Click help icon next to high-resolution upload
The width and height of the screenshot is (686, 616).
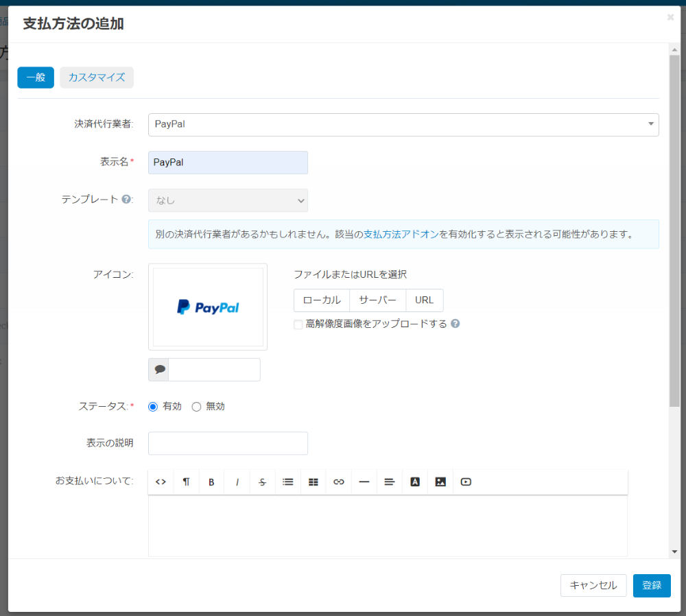(x=455, y=323)
